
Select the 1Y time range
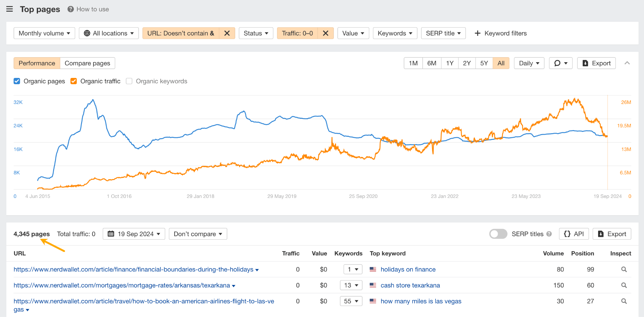450,63
